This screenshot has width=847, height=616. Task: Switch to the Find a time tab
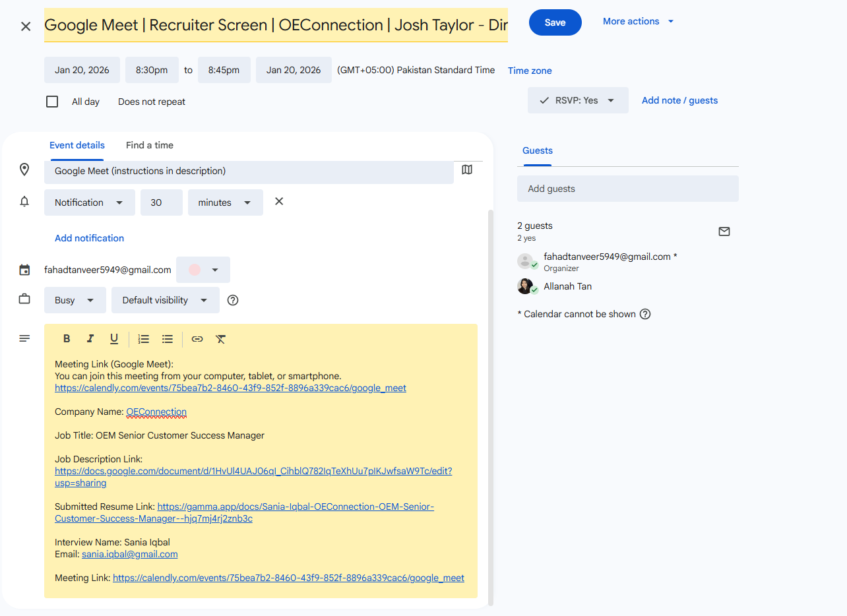coord(150,145)
